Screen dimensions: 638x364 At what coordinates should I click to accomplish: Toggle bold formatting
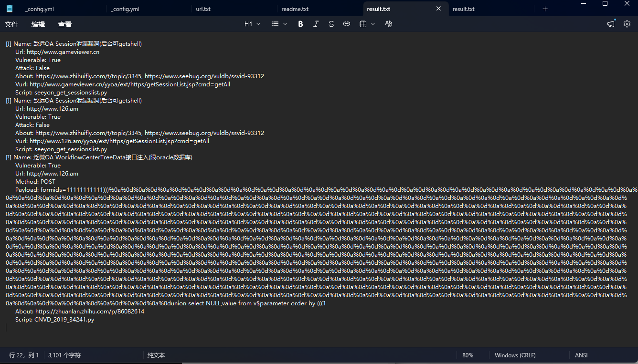[x=300, y=24]
